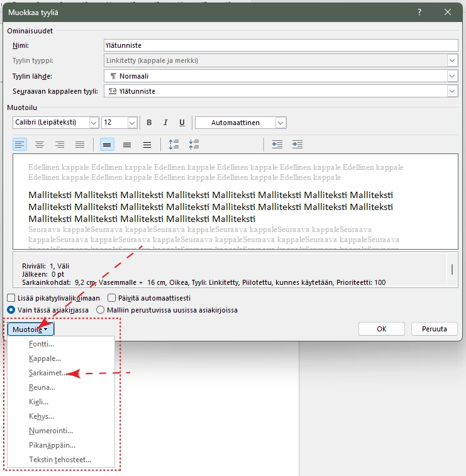Toggle Underline formatting button
The width and height of the screenshot is (466, 476).
[182, 123]
